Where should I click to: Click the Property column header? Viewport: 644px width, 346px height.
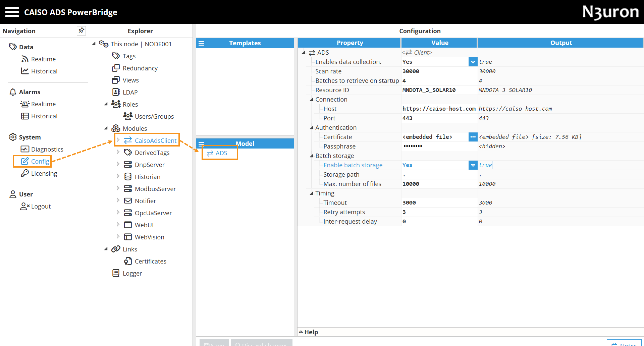point(349,43)
